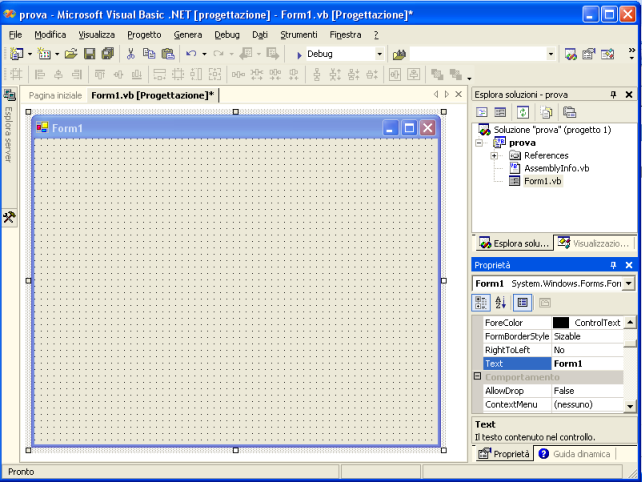Refresh the Solution Explorer
Screen dimensions: 642x482
point(523,112)
